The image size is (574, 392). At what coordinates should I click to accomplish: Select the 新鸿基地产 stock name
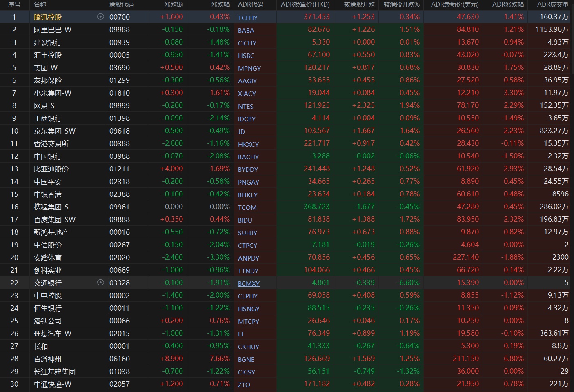point(51,232)
